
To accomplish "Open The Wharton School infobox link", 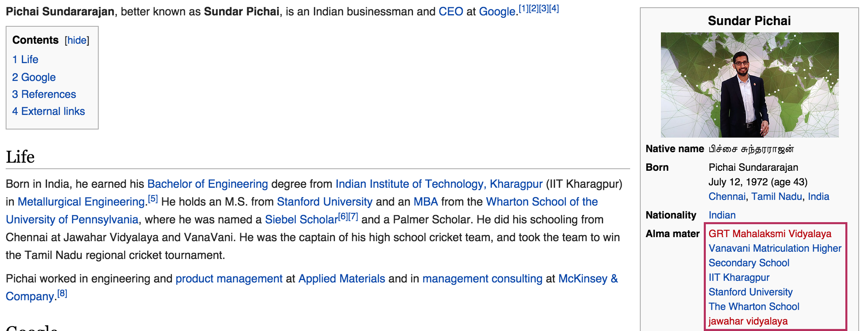I will pyautogui.click(x=754, y=307).
